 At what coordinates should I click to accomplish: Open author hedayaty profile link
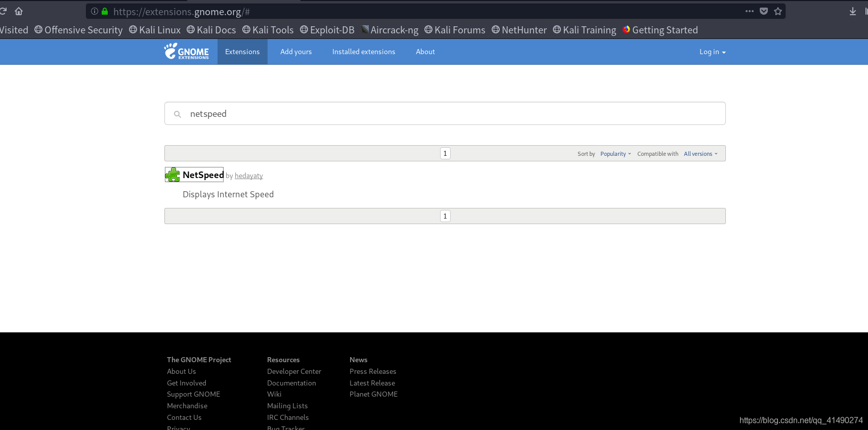tap(249, 176)
